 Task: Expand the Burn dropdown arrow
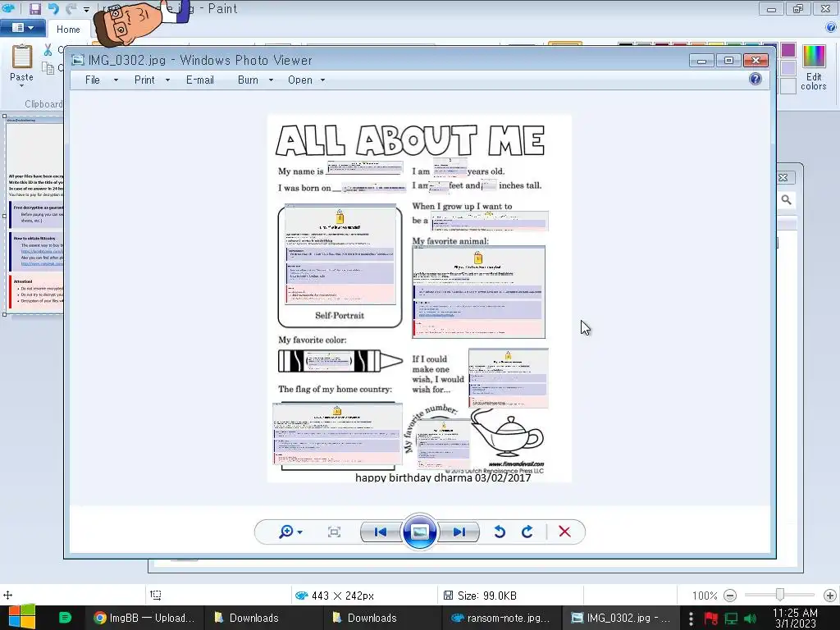[271, 80]
